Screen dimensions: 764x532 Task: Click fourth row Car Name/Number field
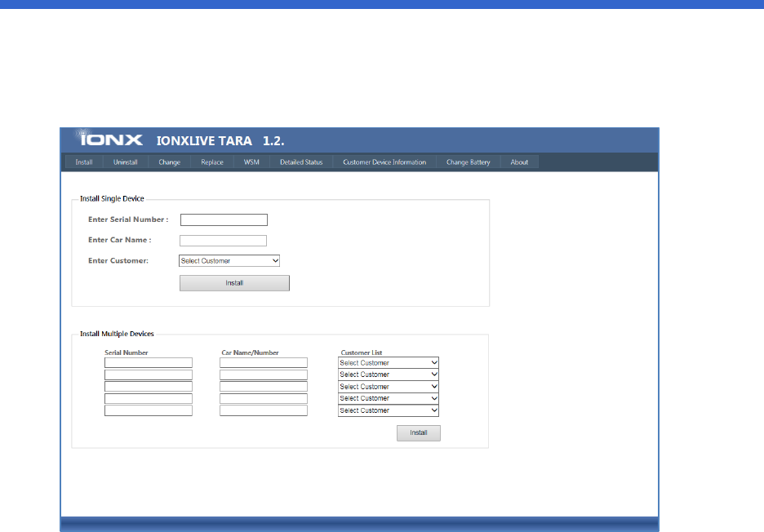[x=264, y=398]
